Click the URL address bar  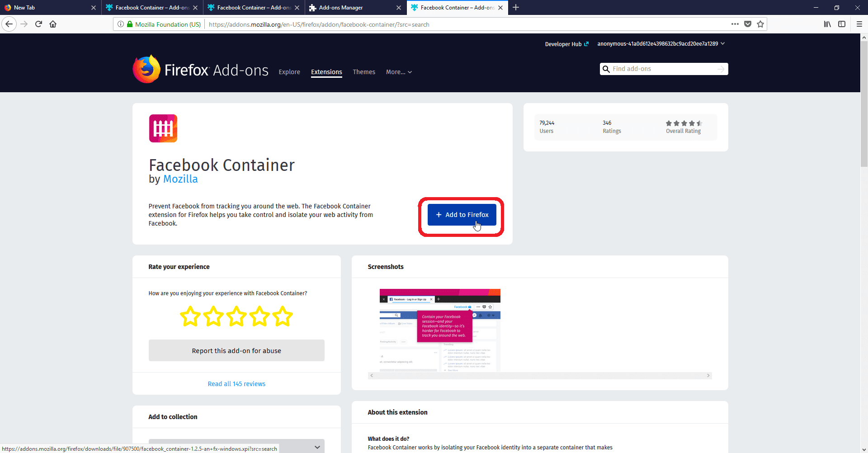tap(466, 24)
